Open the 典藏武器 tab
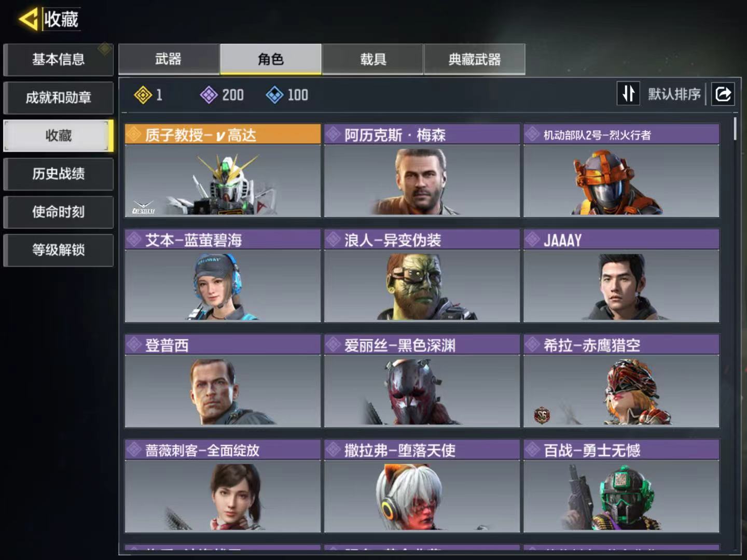The image size is (747, 560). [x=475, y=59]
